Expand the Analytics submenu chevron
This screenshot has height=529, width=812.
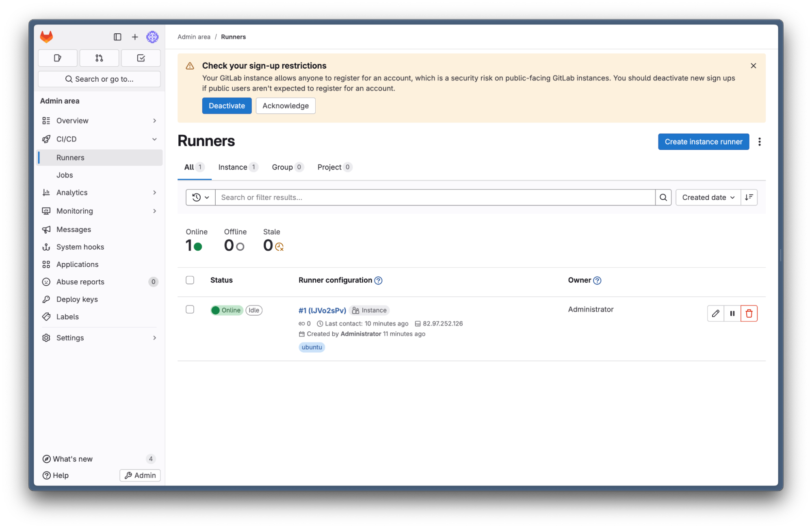tap(154, 193)
